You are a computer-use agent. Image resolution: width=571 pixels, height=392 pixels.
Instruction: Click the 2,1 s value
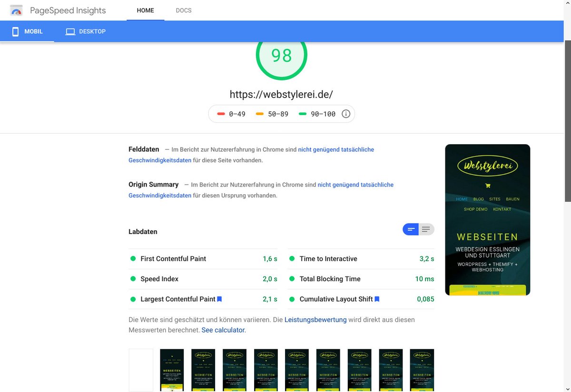[x=270, y=299]
